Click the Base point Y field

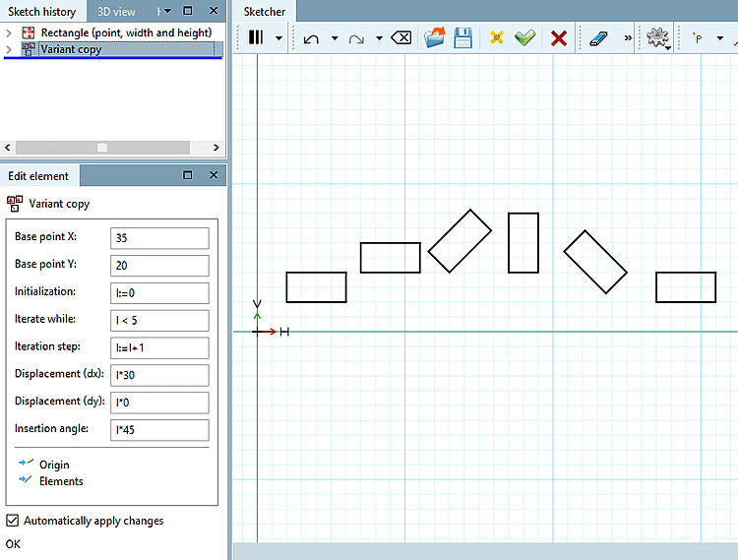[159, 266]
